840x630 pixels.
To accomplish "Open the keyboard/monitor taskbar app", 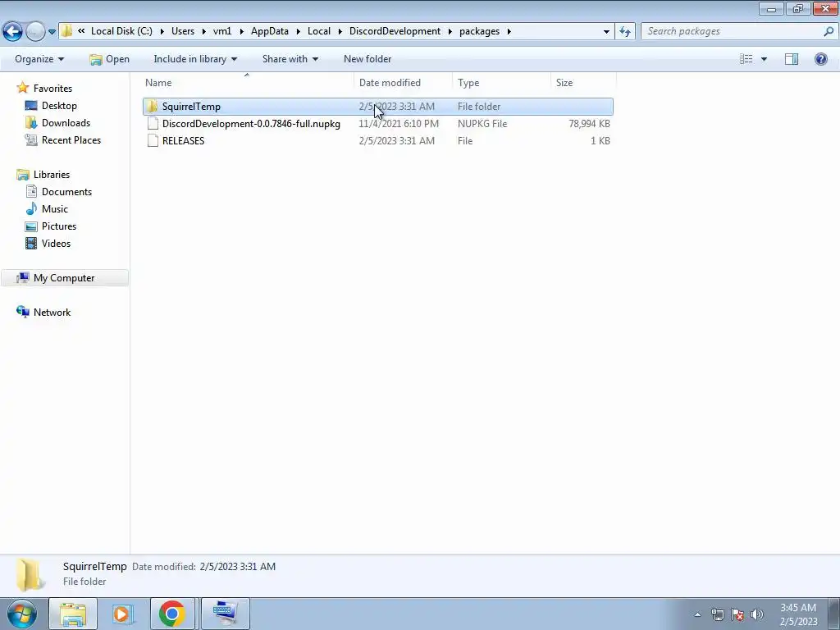I will coord(225,614).
